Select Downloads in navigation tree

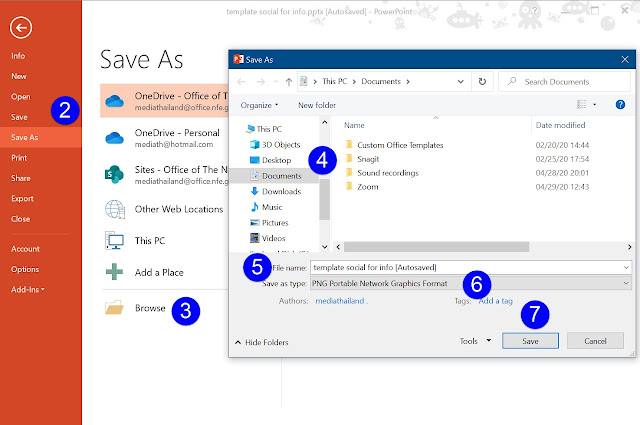point(276,191)
